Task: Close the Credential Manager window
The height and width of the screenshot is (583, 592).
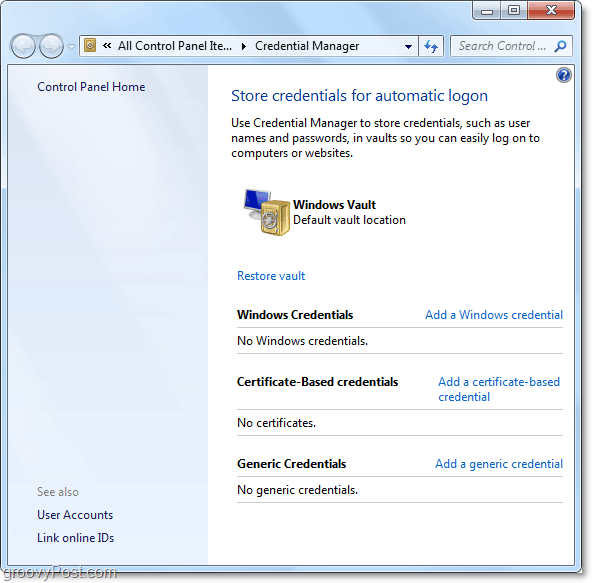Action: pos(551,10)
